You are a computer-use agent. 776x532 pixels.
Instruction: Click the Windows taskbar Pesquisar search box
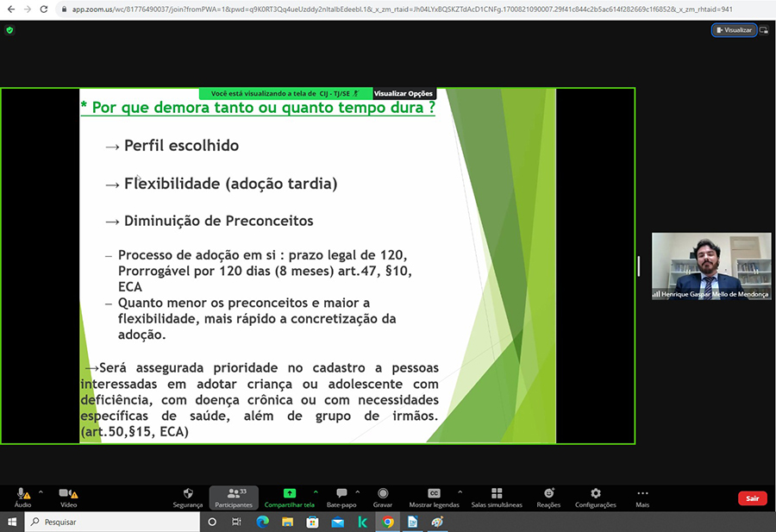click(112, 522)
